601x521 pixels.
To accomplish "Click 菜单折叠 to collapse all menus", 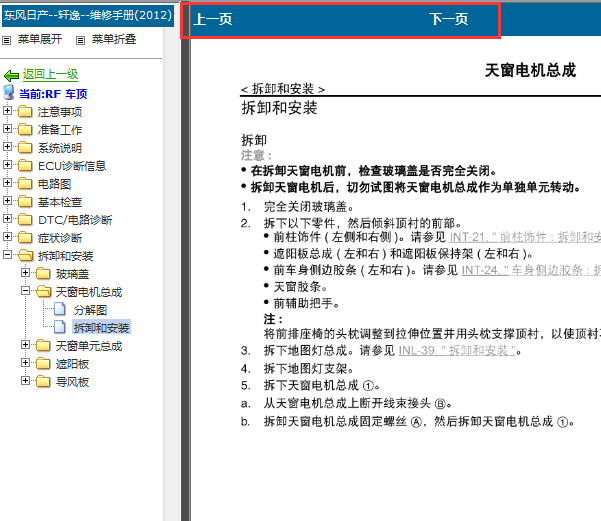I will click(114, 39).
